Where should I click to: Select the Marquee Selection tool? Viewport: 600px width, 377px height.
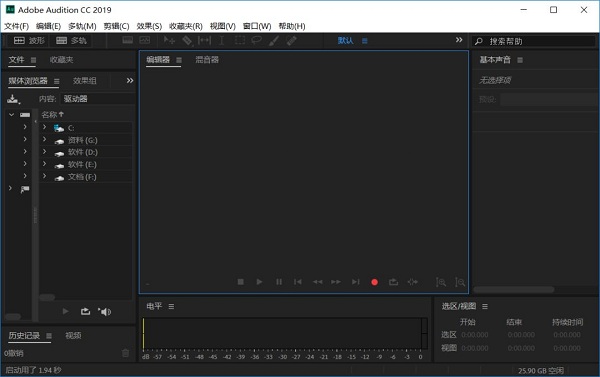click(240, 40)
